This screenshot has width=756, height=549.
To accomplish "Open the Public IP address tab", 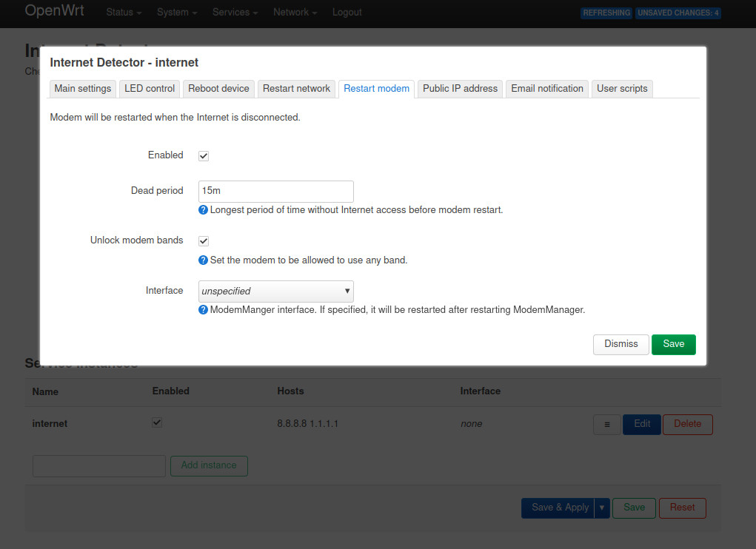I will tap(460, 89).
